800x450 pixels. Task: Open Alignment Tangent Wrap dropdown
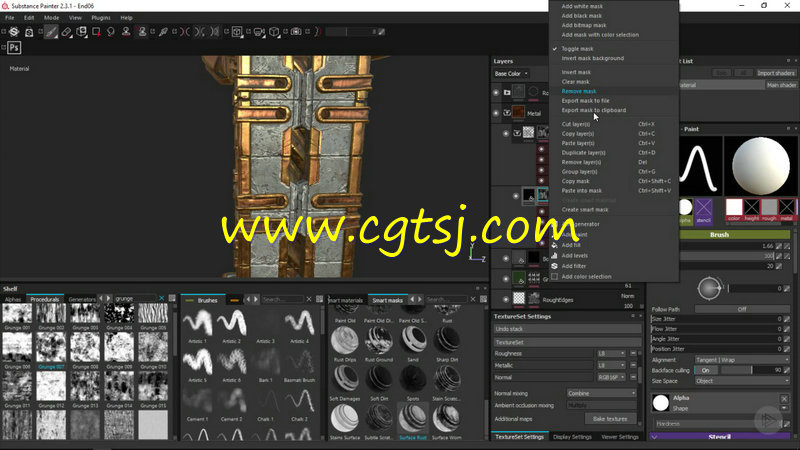point(742,360)
